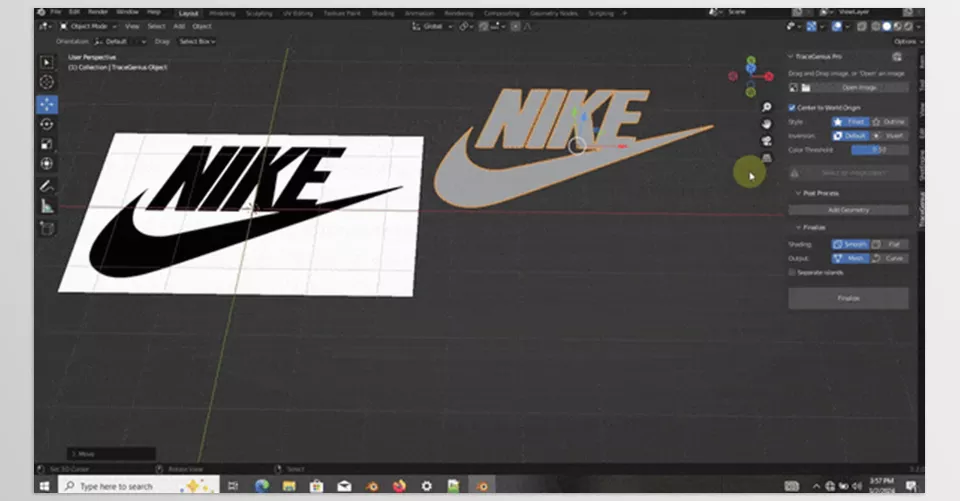The image size is (960, 501).
Task: Set Output to Curve
Action: tap(889, 258)
